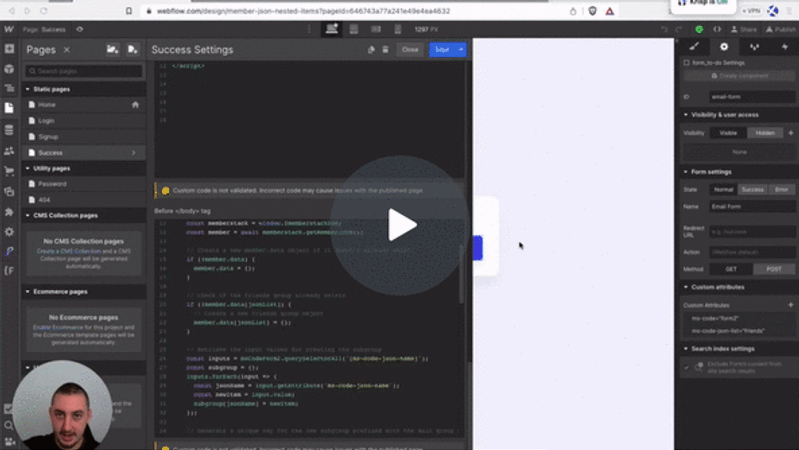799x450 pixels.
Task: Click the Publish button
Action: tap(780, 30)
